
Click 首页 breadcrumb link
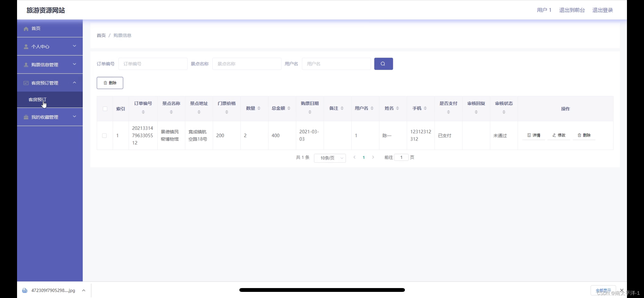click(101, 35)
